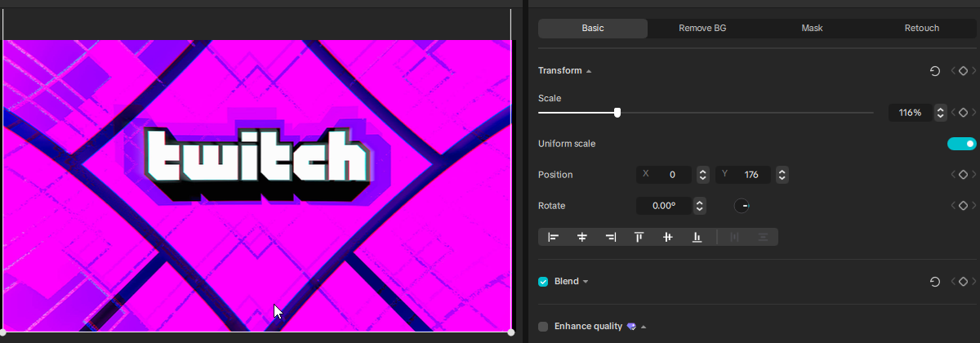The image size is (980, 343).
Task: Open the Retouch tab
Action: tap(922, 28)
